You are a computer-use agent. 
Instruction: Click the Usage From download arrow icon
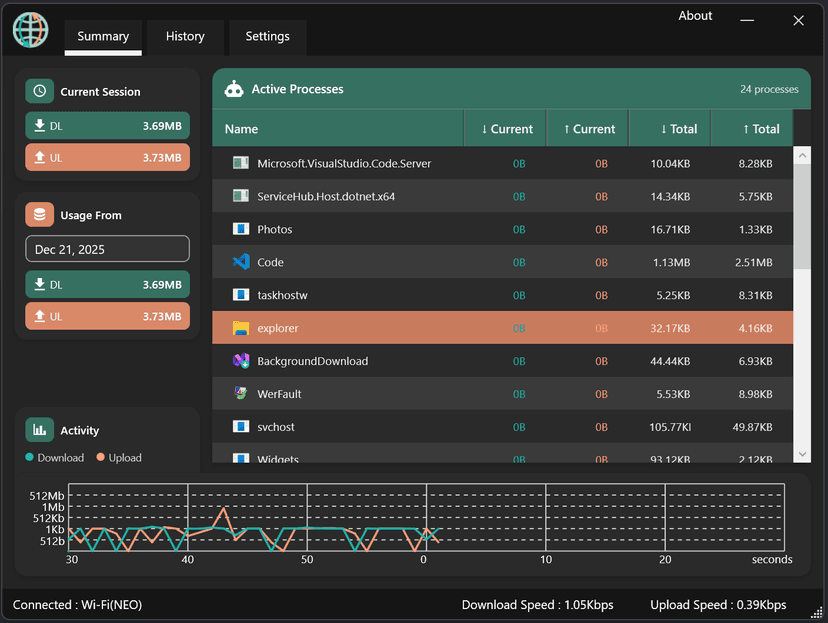[40, 285]
